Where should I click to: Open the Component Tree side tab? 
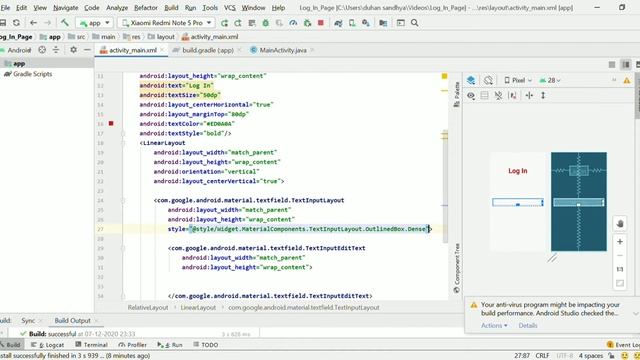tap(457, 269)
